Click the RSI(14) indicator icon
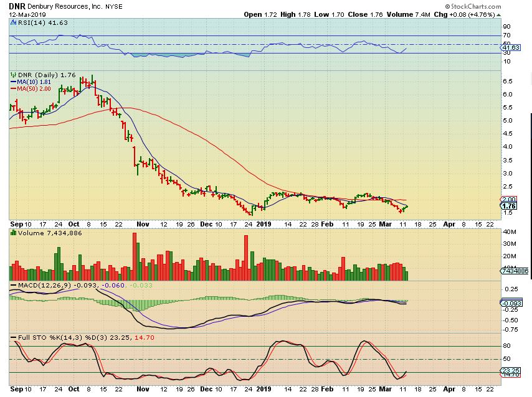This screenshot has width=532, height=397. point(13,23)
